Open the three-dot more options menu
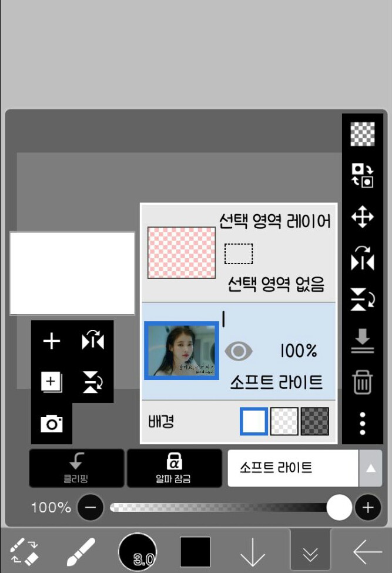The width and height of the screenshot is (392, 573). [x=363, y=423]
